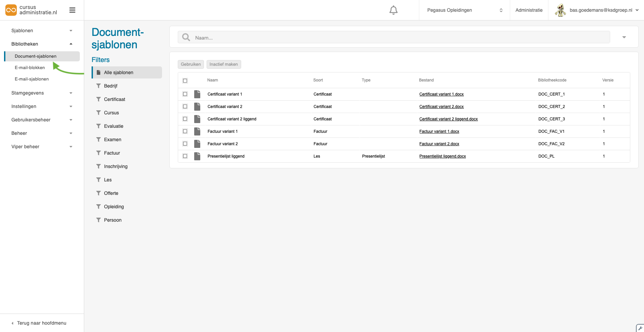This screenshot has width=644, height=332.
Task: Click the user avatar image
Action: 560,10
